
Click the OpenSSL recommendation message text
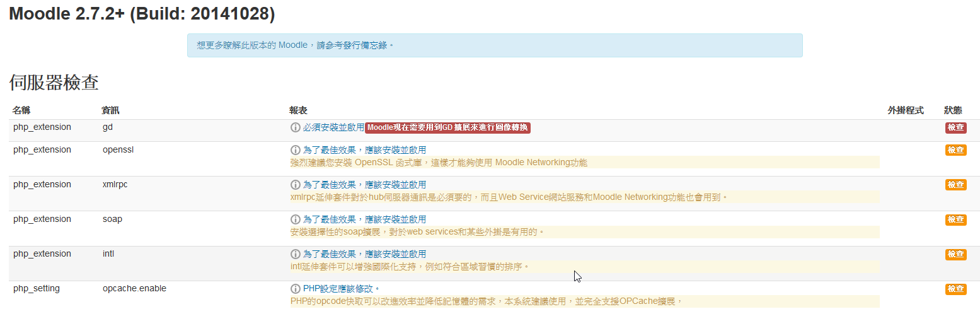(439, 163)
